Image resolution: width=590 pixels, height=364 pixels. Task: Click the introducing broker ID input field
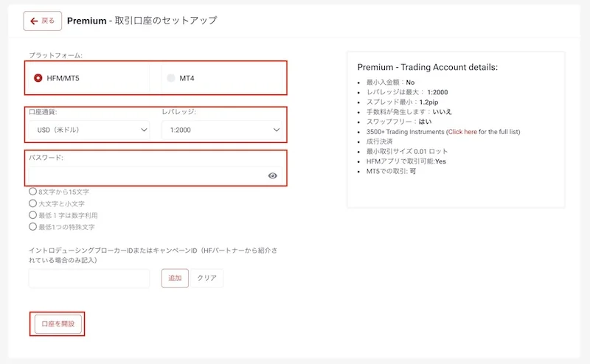tap(89, 278)
